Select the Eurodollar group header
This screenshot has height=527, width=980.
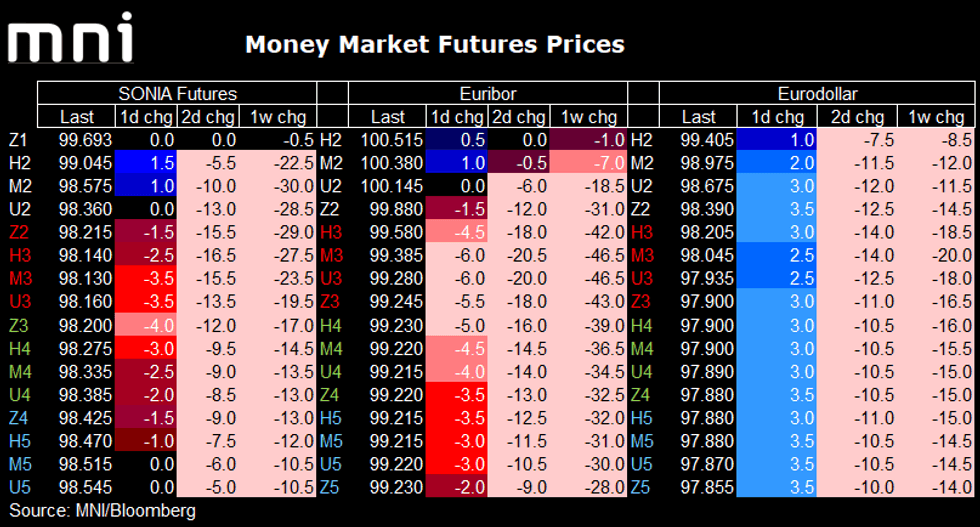click(x=810, y=94)
